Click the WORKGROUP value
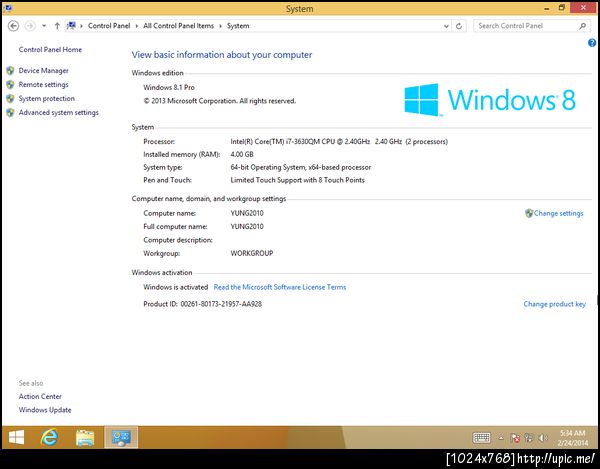The image size is (600, 469). (x=252, y=253)
